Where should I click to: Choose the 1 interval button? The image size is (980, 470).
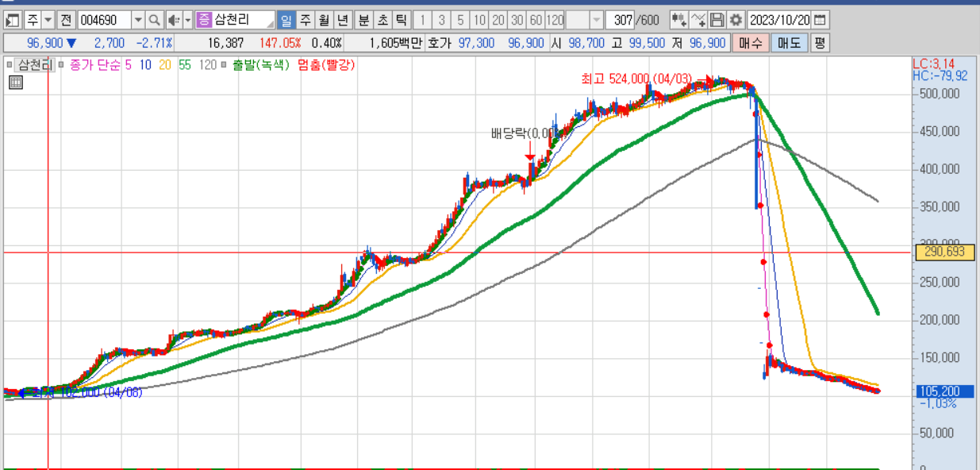click(x=422, y=20)
